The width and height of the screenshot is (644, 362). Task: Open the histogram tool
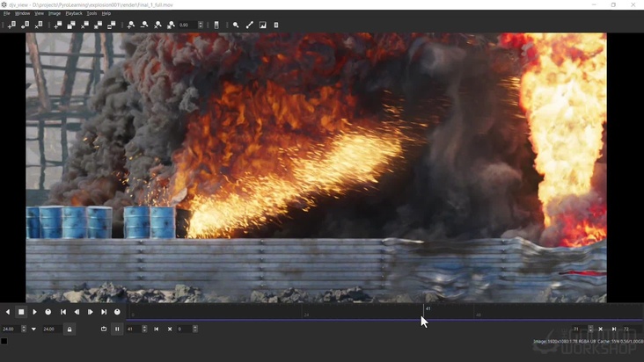pyautogui.click(x=262, y=25)
